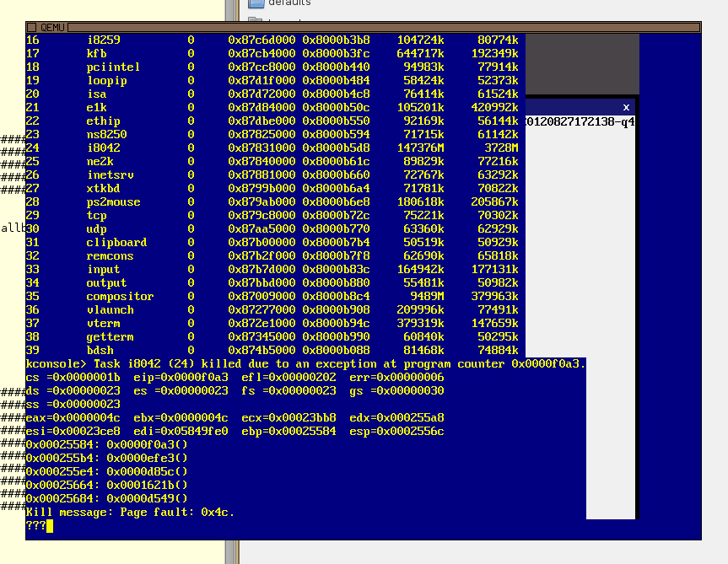Click the value 147376M in i8042 row

(420, 148)
